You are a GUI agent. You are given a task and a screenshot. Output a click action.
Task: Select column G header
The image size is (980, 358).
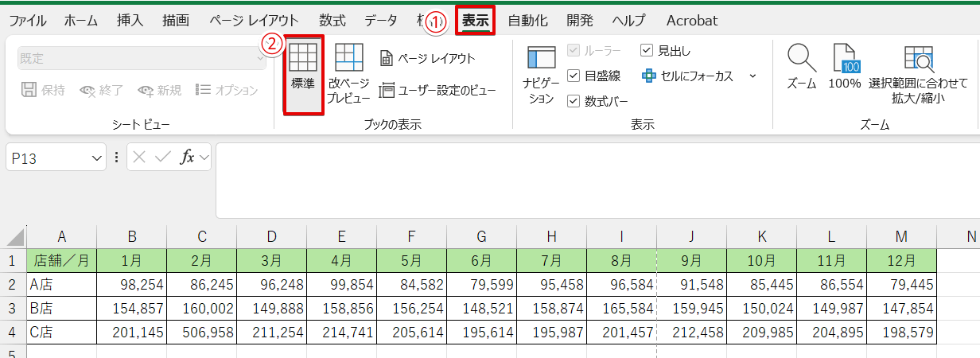tap(482, 236)
